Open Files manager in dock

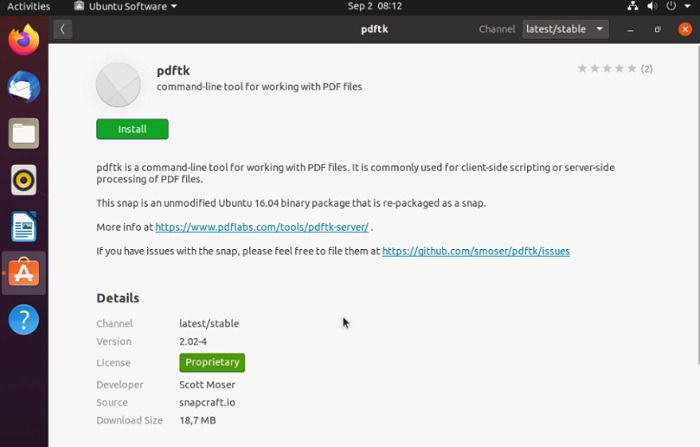[24, 134]
